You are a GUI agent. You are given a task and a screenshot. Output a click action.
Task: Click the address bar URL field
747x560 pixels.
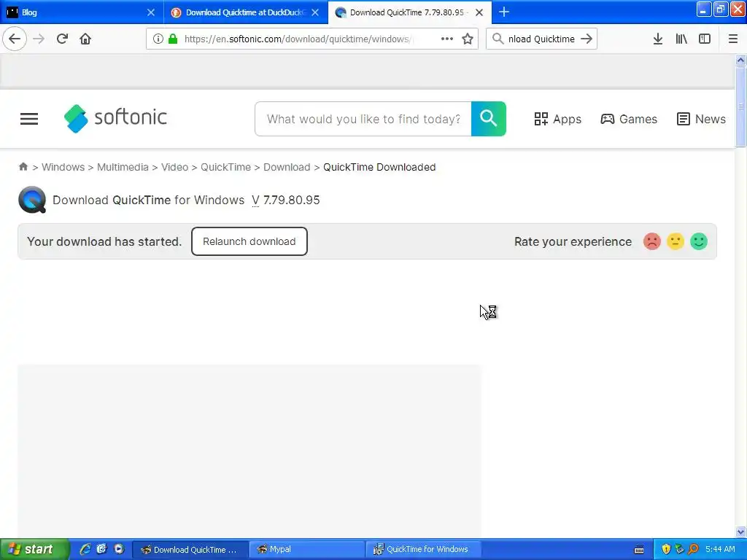297,39
